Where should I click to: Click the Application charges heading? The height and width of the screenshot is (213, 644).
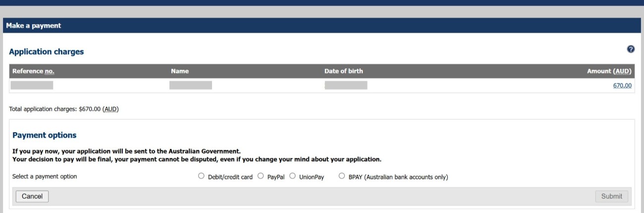(47, 52)
